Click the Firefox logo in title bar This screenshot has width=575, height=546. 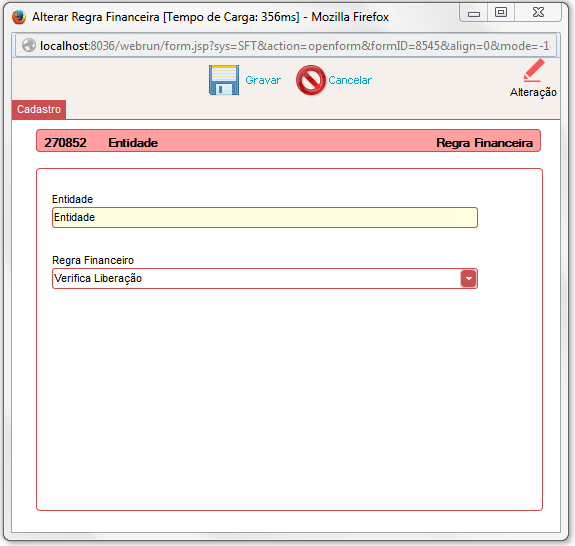19,17
